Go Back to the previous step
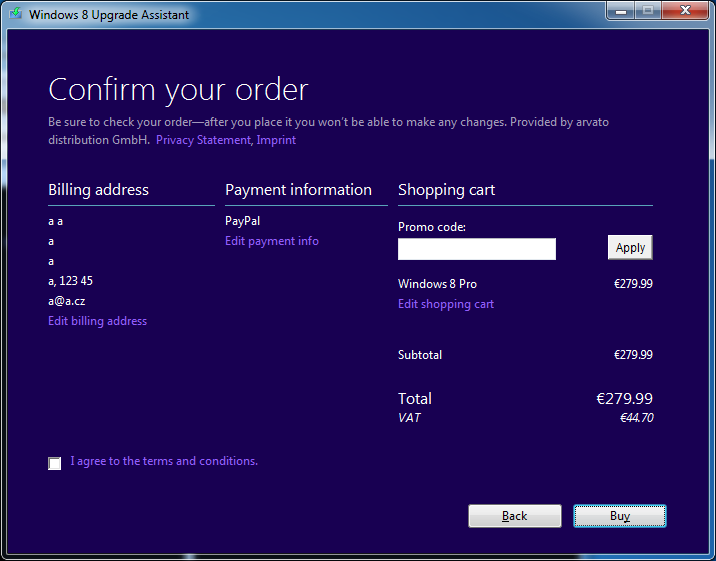 (x=515, y=516)
